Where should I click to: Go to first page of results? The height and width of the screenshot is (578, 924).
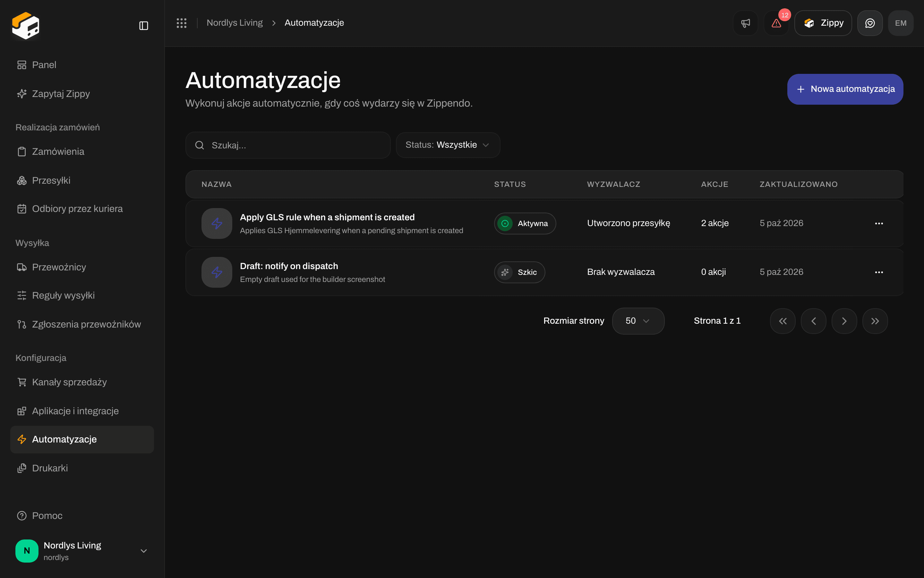point(783,321)
